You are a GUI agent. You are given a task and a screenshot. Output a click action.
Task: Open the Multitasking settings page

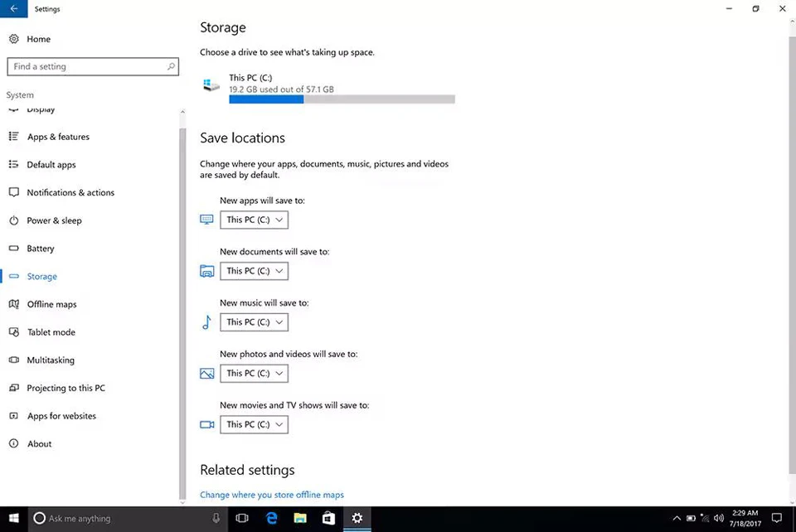click(x=51, y=360)
